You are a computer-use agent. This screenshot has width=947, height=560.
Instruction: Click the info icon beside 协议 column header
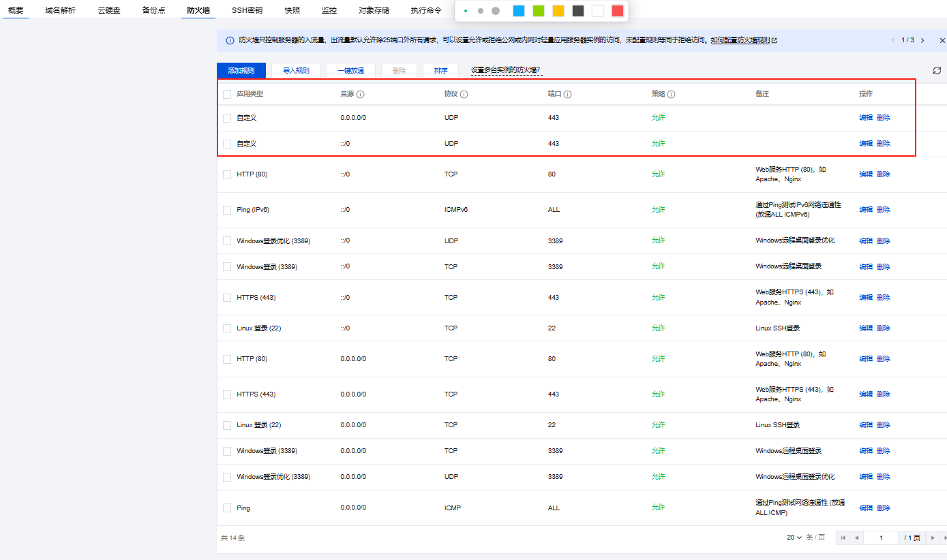464,94
